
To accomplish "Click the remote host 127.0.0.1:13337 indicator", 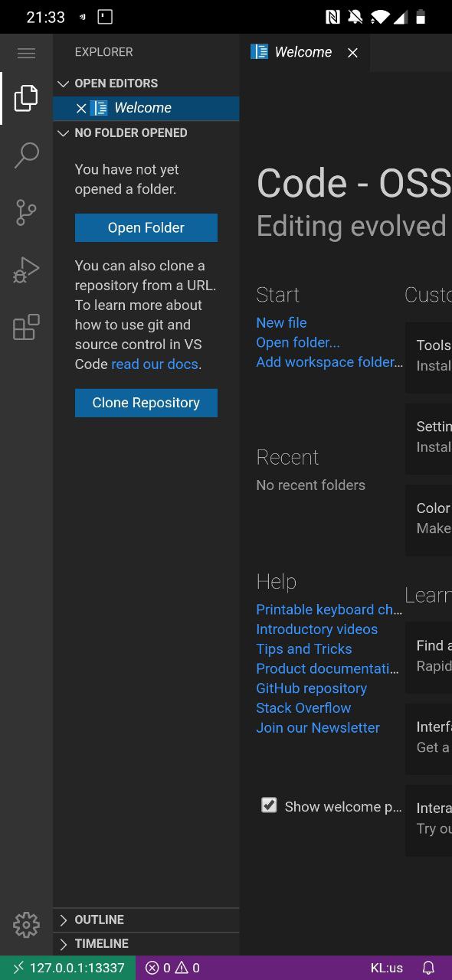I will [x=68, y=968].
